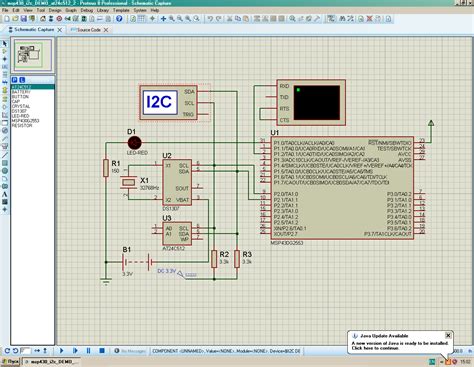
Task: Pause the simulation
Action: [x=88, y=351]
